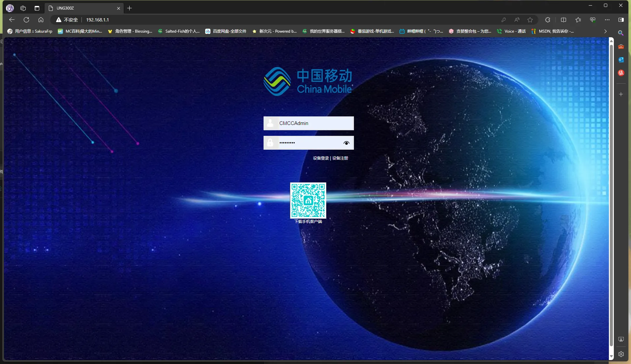
Task: Click the 设备登录 login link
Action: tap(321, 158)
